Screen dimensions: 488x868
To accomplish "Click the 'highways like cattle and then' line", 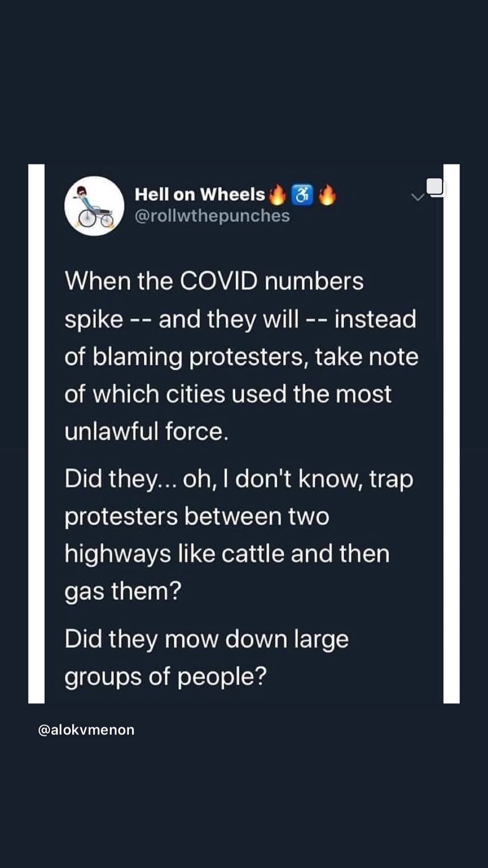I will 227,554.
